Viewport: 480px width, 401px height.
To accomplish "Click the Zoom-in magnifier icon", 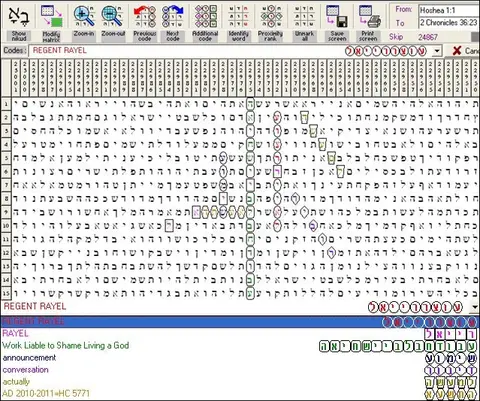I will (x=84, y=16).
